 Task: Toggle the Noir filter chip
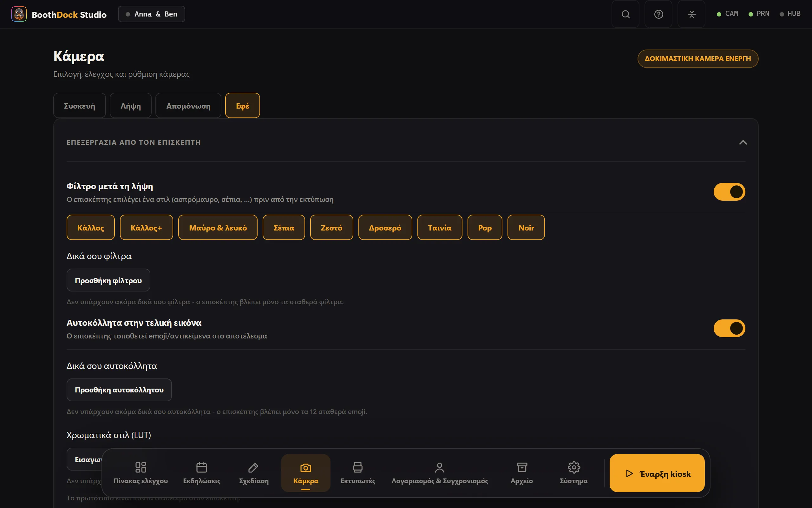pyautogui.click(x=526, y=227)
